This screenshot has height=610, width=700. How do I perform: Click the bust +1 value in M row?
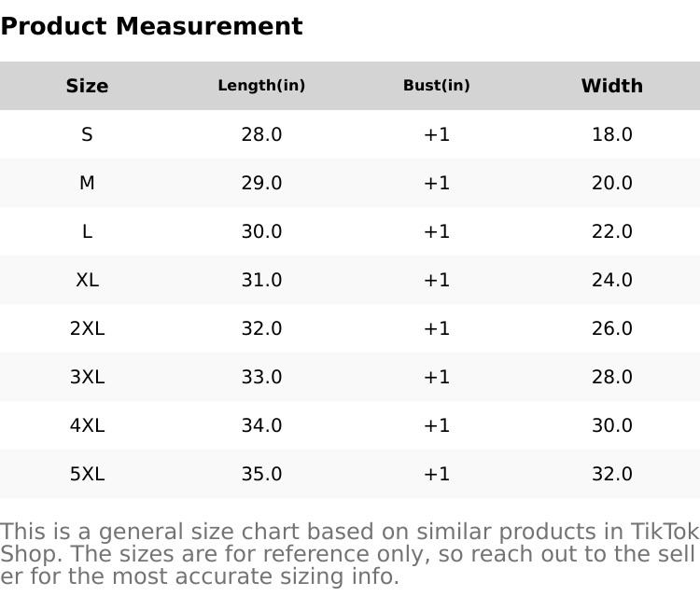(436, 183)
